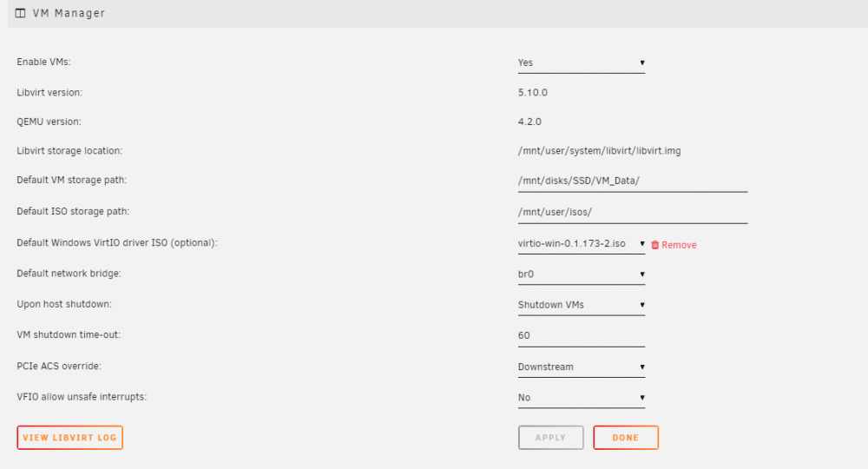Click the Default ISO storage path label

click(73, 211)
